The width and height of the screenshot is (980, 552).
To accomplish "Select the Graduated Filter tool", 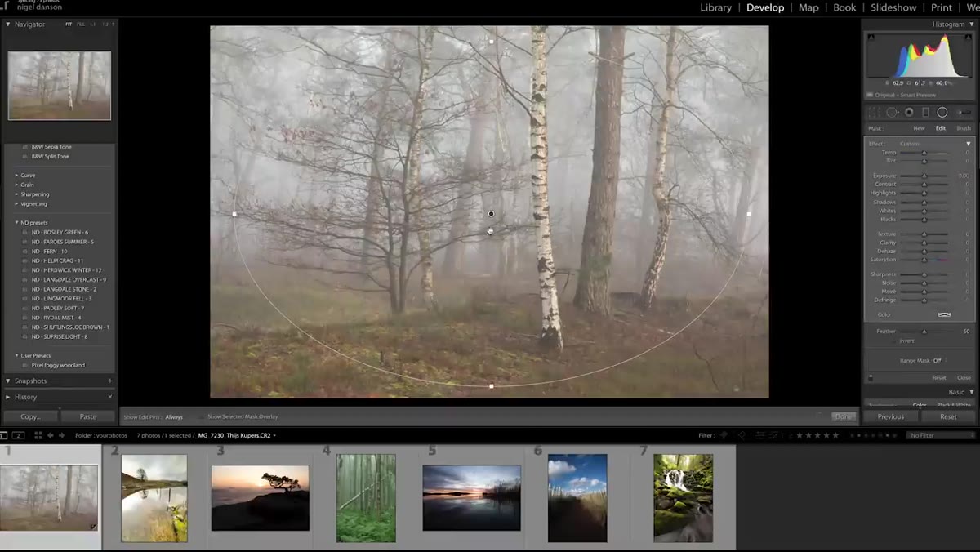I will [925, 113].
